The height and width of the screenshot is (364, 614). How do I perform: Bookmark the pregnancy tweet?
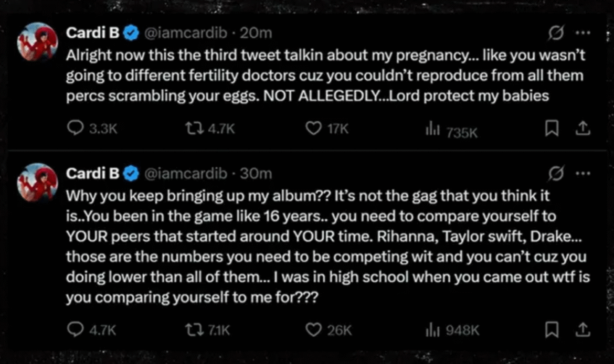coord(551,127)
